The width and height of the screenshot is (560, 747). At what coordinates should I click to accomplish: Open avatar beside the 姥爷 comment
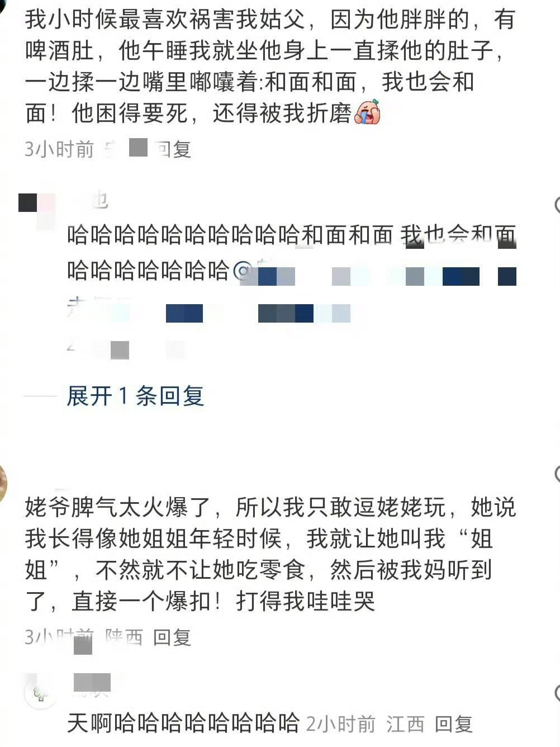[x=3, y=484]
